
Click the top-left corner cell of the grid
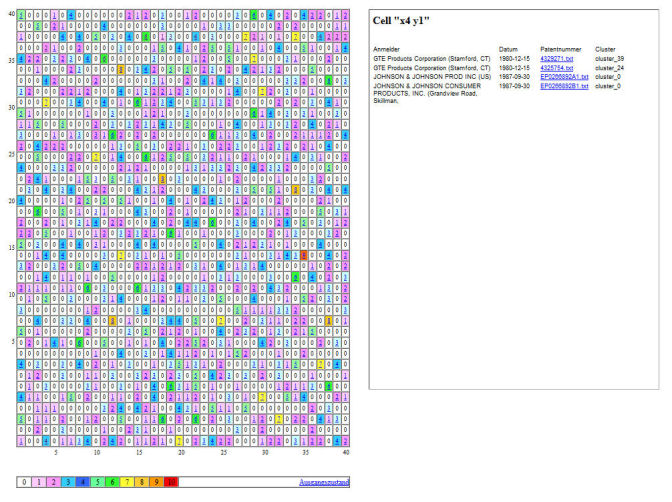[21, 15]
